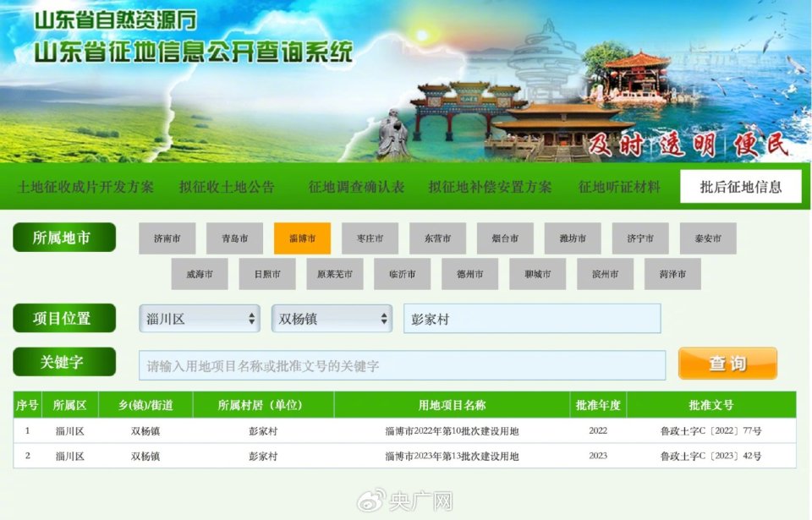Select 菏泽市 at the end of cities
Image resolution: width=812 pixels, height=520 pixels.
pyautogui.click(x=673, y=274)
